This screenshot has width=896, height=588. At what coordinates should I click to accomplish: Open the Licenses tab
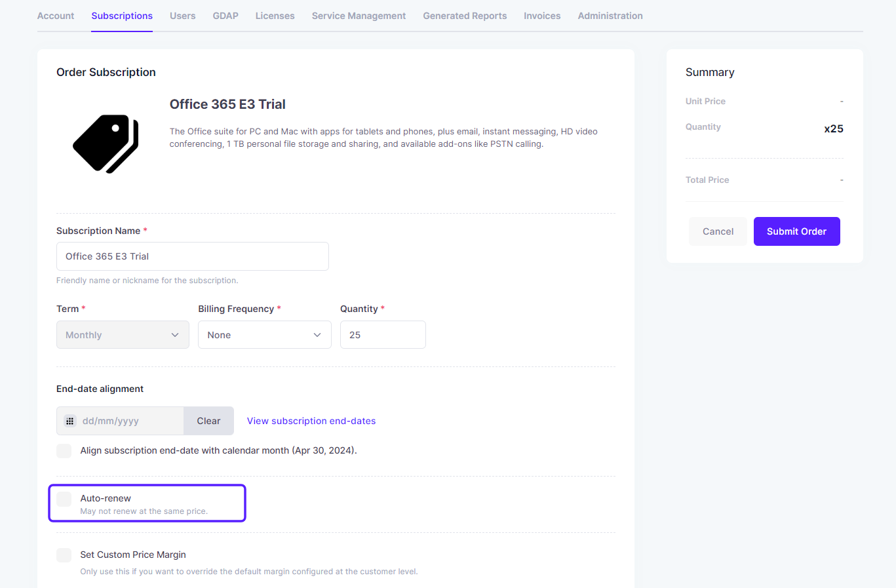click(275, 16)
